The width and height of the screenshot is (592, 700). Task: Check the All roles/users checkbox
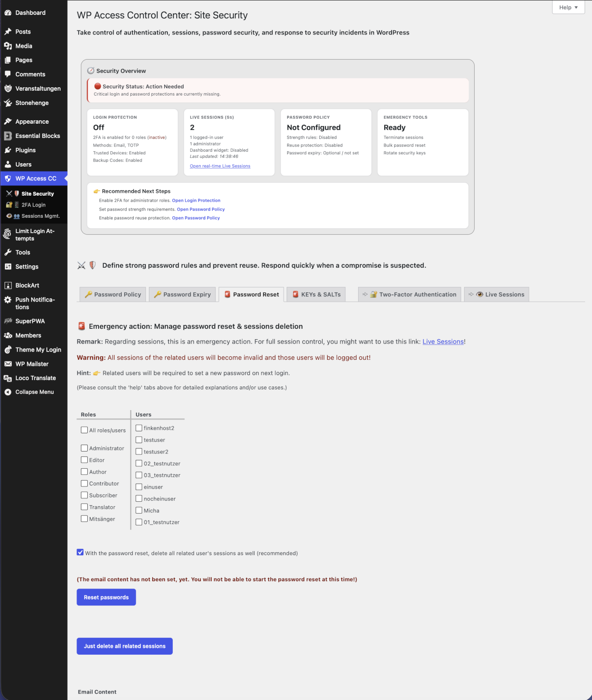pyautogui.click(x=84, y=430)
